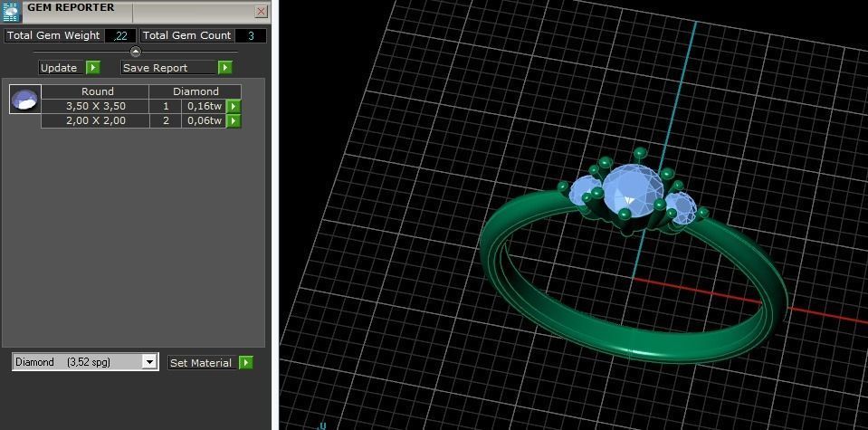Click the Update label button
Image resolution: width=868 pixels, height=430 pixels.
tap(61, 68)
